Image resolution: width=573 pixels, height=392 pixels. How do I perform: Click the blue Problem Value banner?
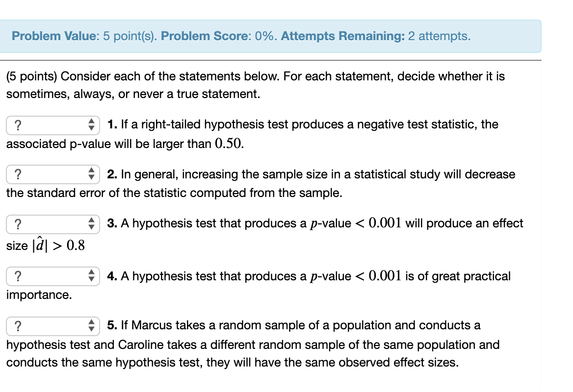271,36
